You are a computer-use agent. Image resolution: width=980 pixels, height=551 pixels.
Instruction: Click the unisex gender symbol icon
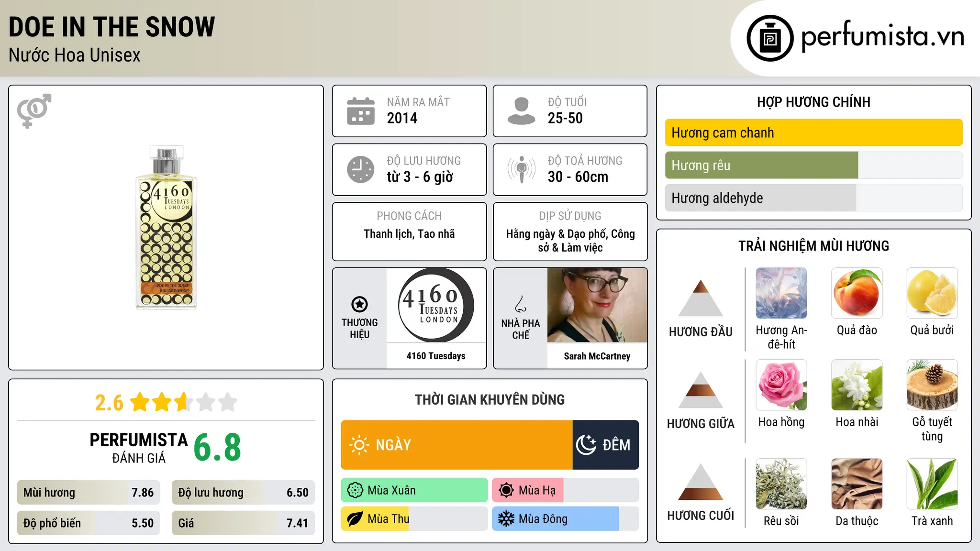(x=34, y=110)
